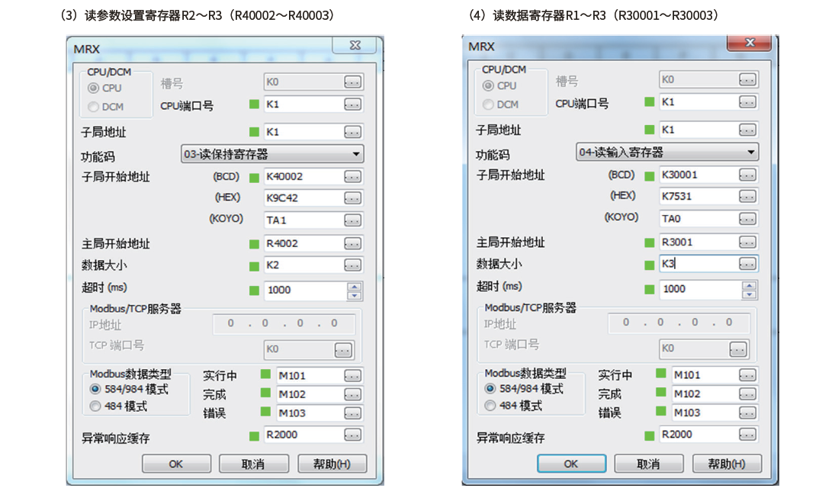Click the KOYO address field showing TA1
This screenshot has width=835, height=504.
pos(303,220)
